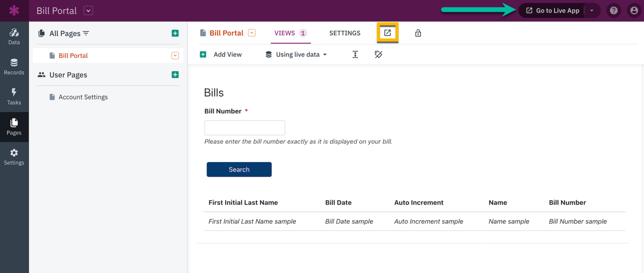Open the Using live data dropdown
644x273 pixels.
(296, 54)
